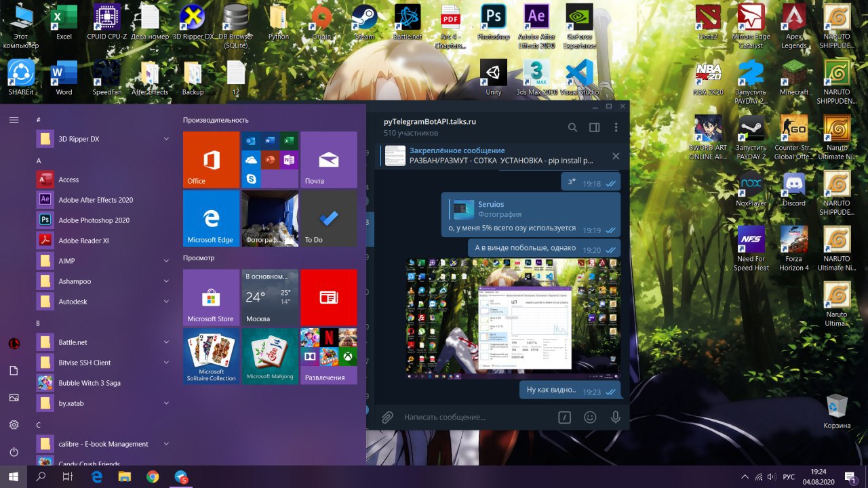This screenshot has width=868, height=488.
Task: Open the Office tile
Action: click(x=211, y=159)
